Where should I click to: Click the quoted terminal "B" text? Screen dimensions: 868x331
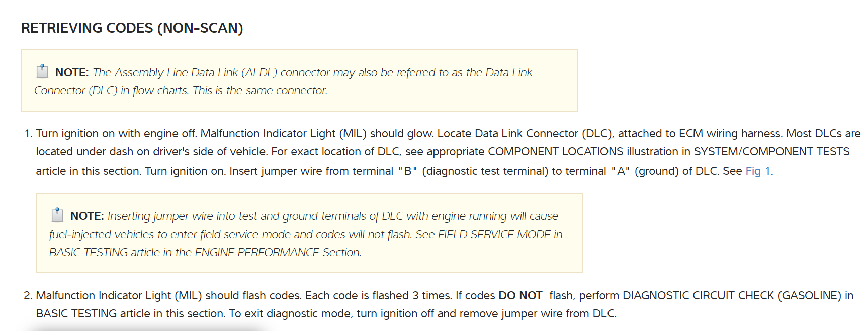407,171
